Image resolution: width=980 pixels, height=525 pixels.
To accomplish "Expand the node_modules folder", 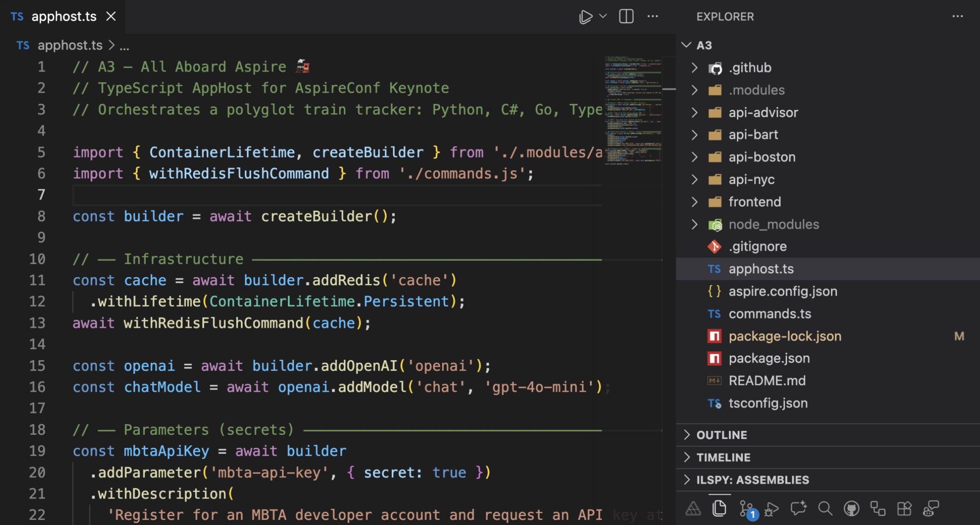I will [x=695, y=224].
